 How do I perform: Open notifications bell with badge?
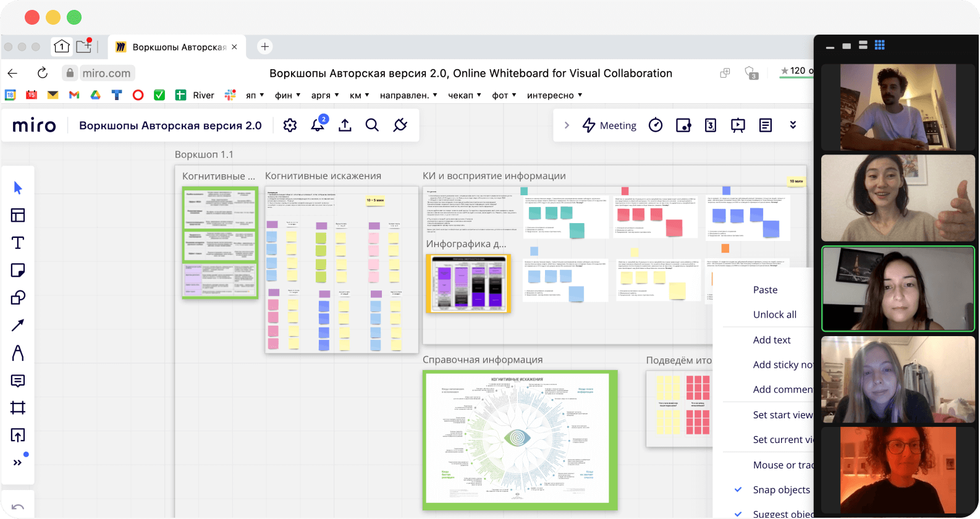[x=318, y=125]
